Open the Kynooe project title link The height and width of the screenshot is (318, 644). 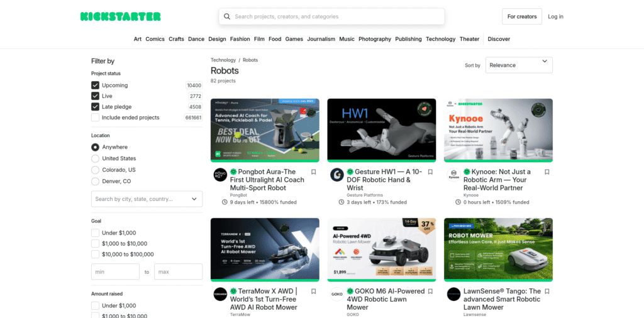499,180
